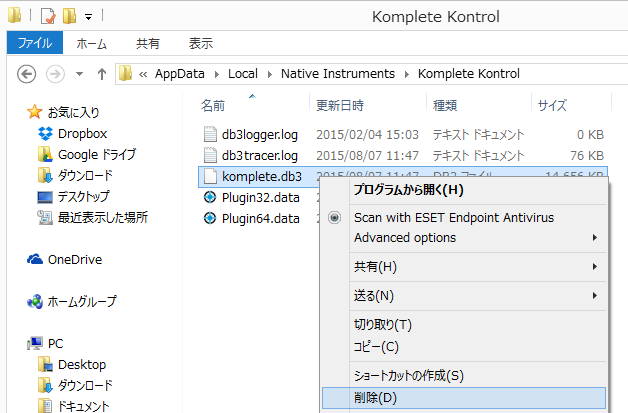Click the komplete.db3 blank file icon

pos(210,176)
